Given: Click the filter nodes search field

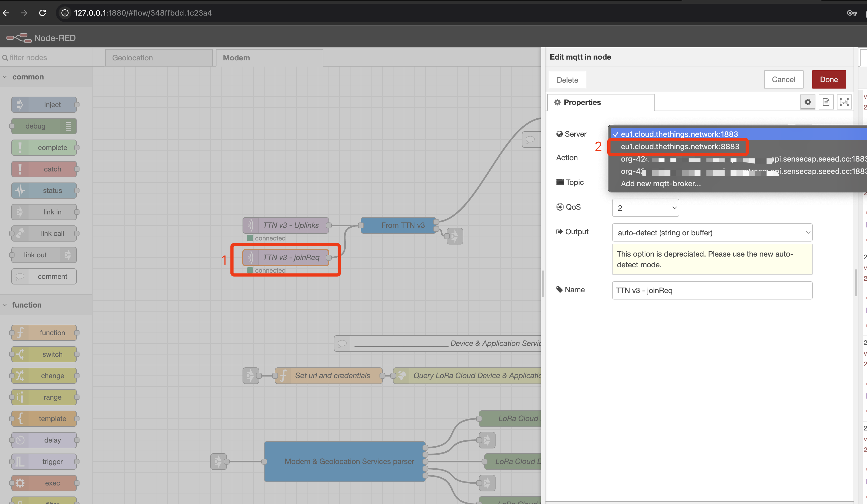Looking at the screenshot, I should point(27,57).
